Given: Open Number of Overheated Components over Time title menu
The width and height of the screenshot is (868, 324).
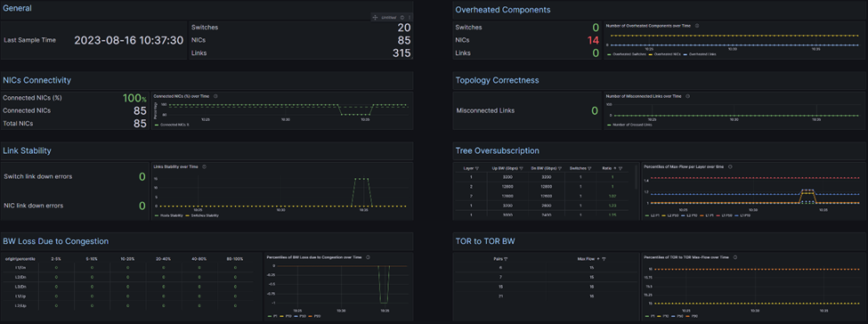Looking at the screenshot, I should [648, 26].
